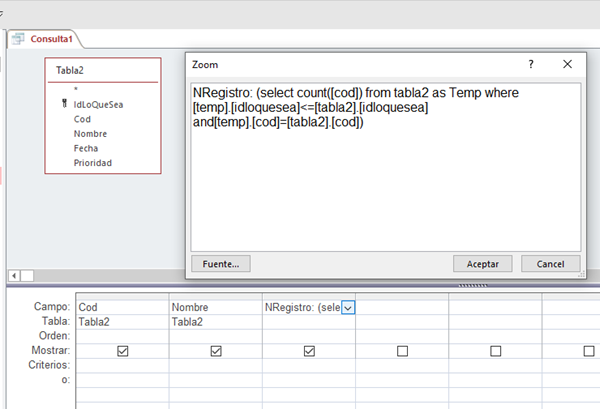Click the NRegistro: (sele field cell

[x=302, y=307]
